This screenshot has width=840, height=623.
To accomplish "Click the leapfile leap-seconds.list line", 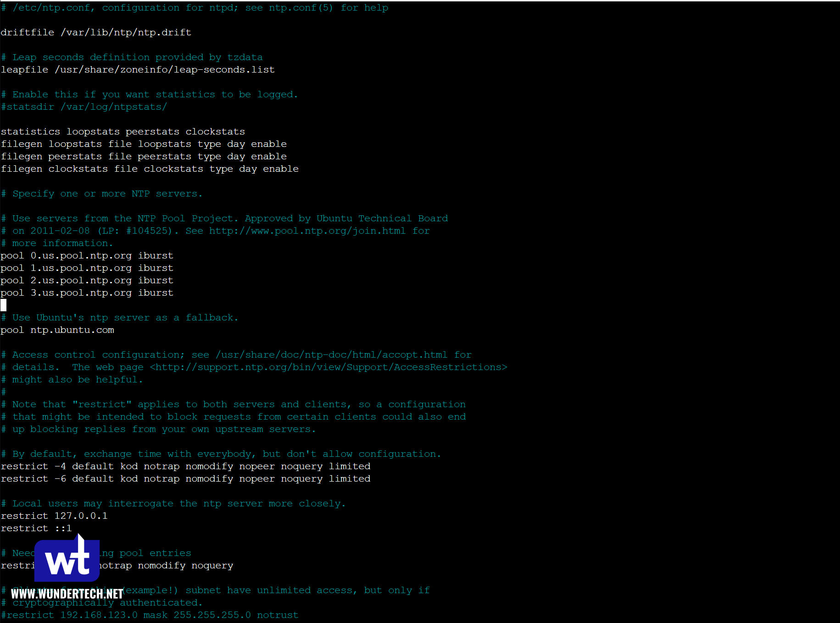I will pos(138,70).
